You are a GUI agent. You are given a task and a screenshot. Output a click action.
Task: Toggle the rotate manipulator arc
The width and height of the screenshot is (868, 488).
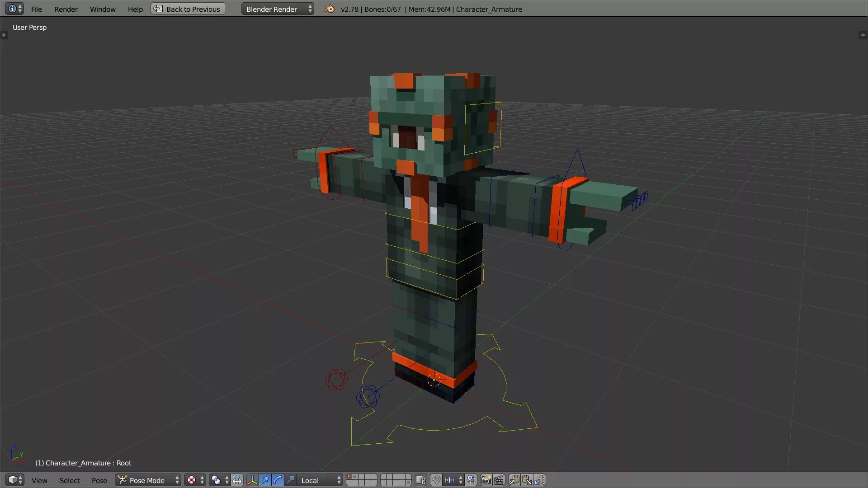[278, 480]
